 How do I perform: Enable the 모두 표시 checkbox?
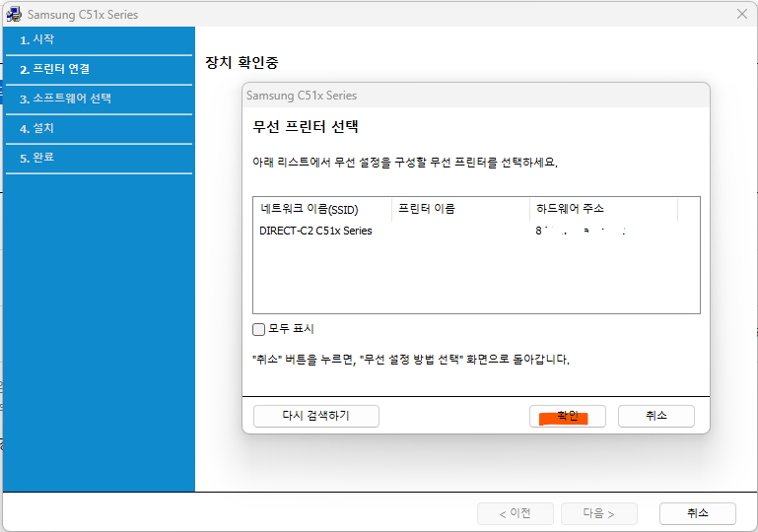point(258,329)
